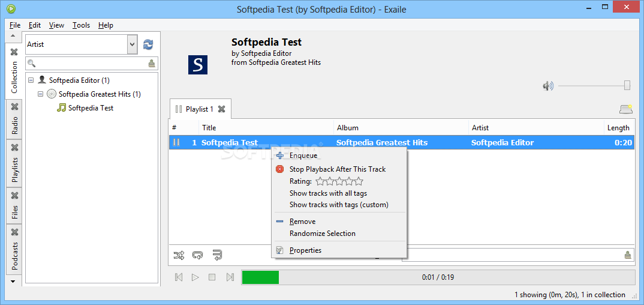Select Stop Playback After This Track
This screenshot has width=644, height=305.
(339, 169)
